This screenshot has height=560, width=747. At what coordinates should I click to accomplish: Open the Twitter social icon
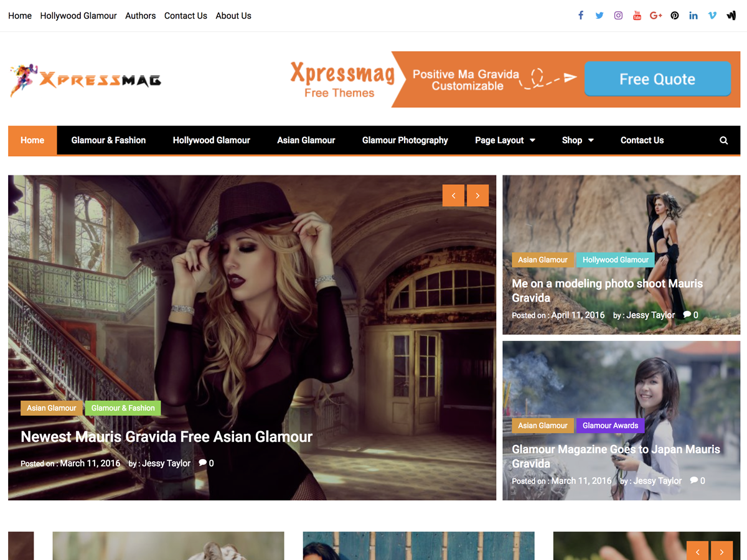(599, 15)
